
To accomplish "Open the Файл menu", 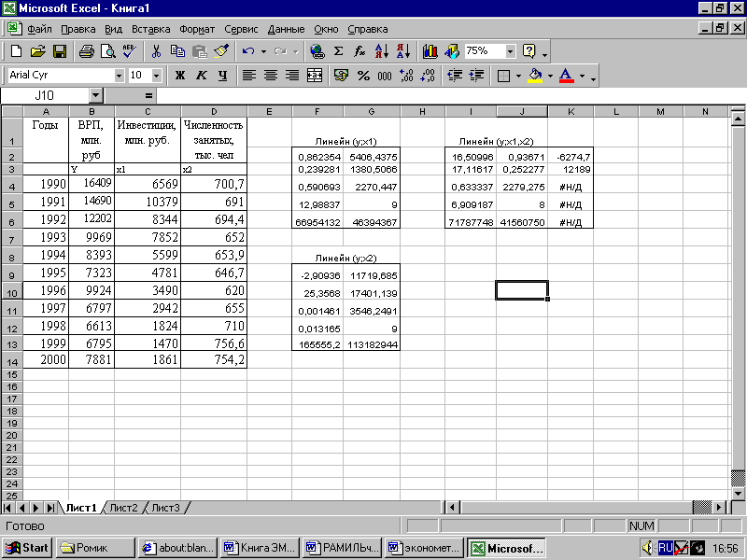I will click(x=39, y=29).
